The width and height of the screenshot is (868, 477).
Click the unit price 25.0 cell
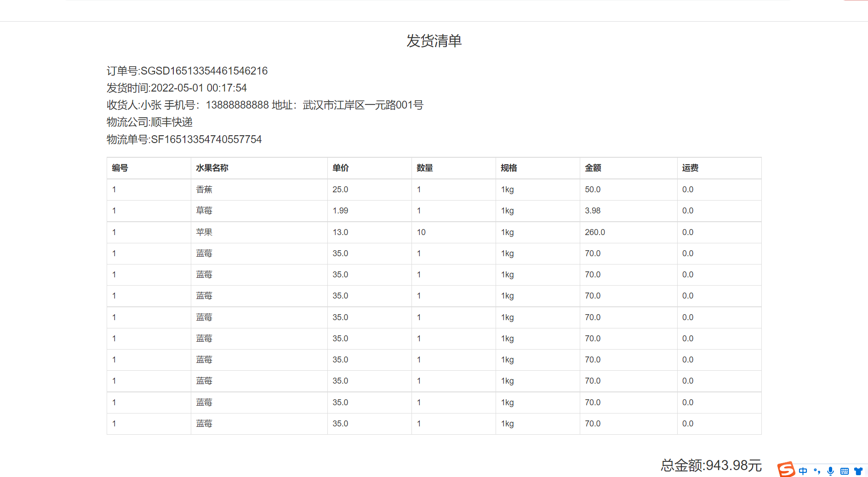[370, 190]
